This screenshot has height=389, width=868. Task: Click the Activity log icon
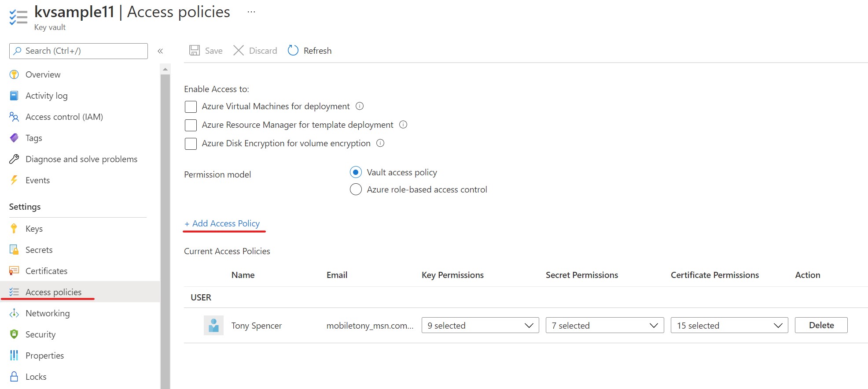[14, 96]
